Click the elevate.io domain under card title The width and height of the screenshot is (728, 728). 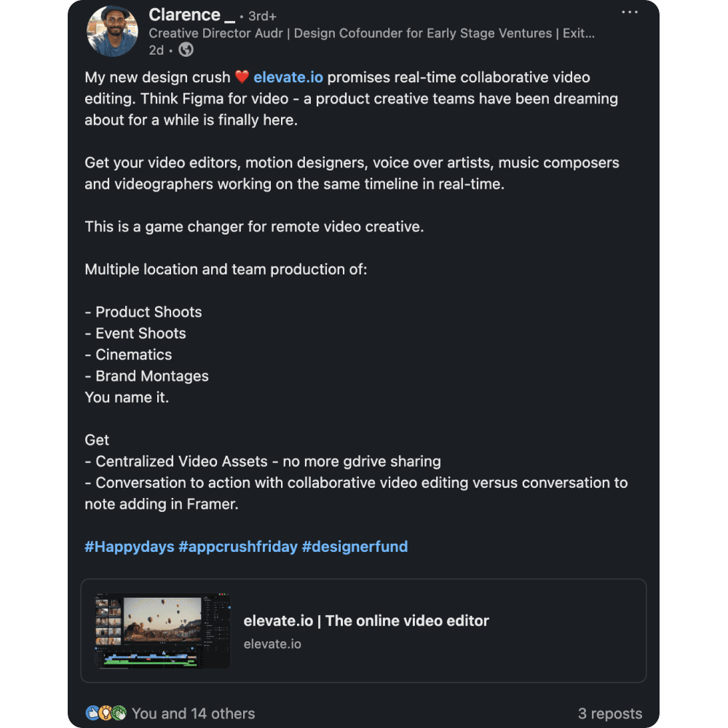point(272,644)
